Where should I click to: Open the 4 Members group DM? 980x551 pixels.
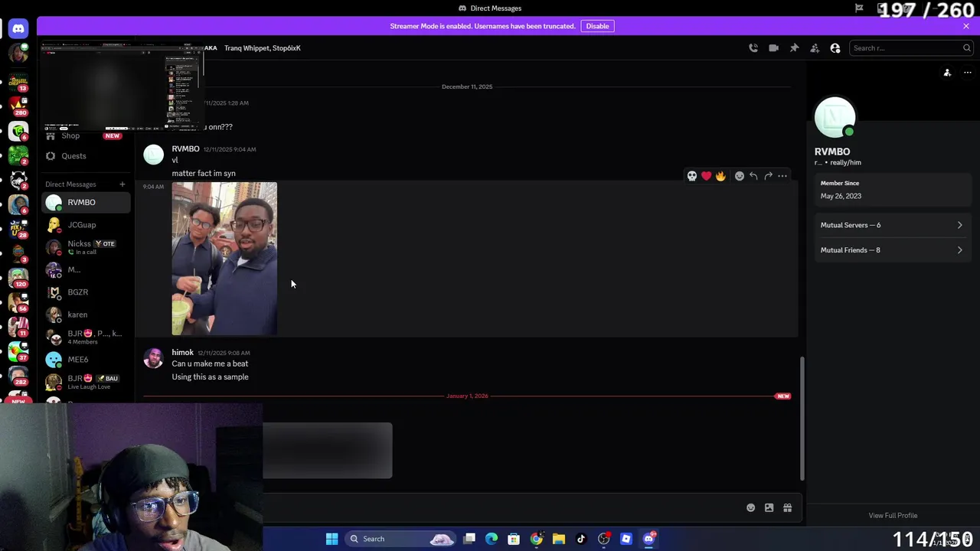pyautogui.click(x=86, y=337)
